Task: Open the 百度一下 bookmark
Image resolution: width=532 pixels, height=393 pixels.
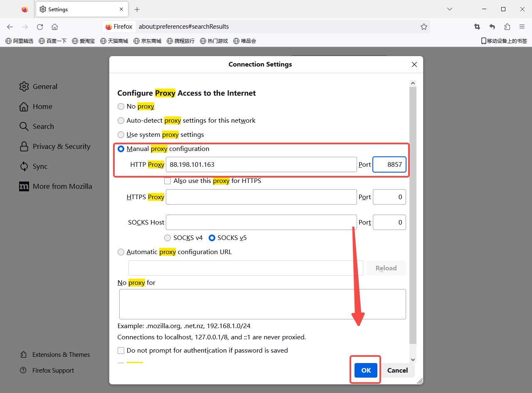Action: point(53,41)
